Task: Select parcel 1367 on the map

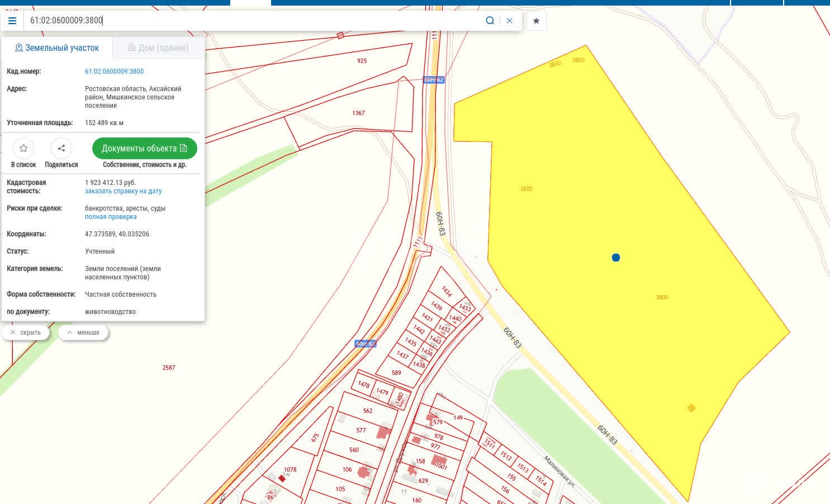Action: 358,113
